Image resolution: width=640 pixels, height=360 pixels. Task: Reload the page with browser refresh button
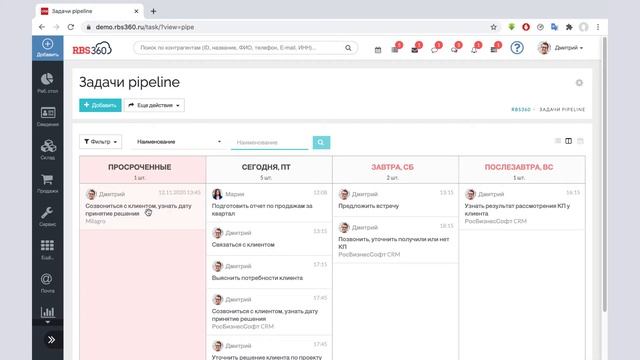(x=71, y=27)
